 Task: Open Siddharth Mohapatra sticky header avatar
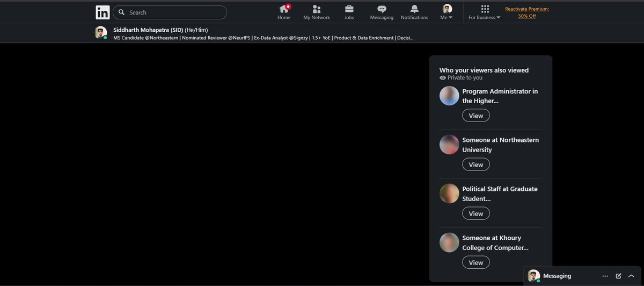point(101,33)
